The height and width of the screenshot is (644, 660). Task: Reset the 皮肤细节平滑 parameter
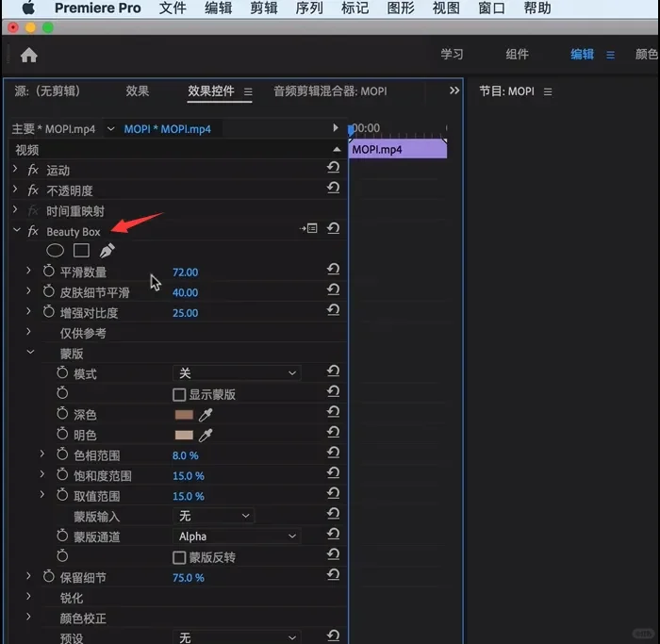pos(334,289)
